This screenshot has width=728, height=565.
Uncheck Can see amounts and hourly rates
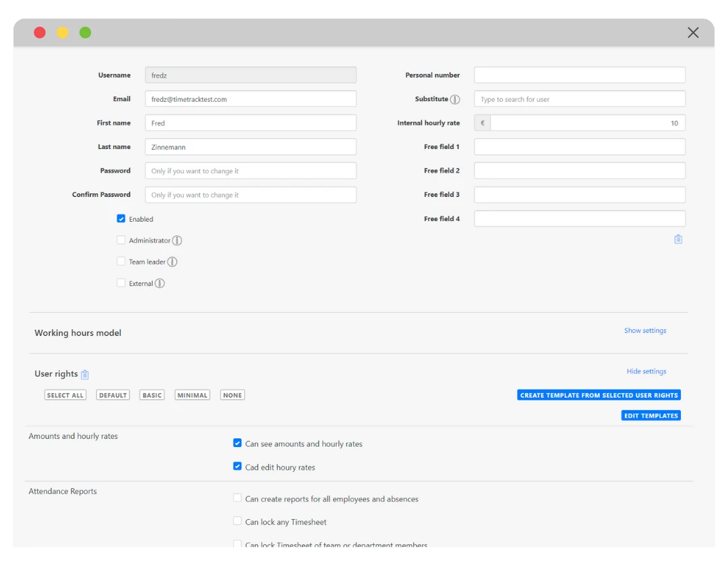click(x=237, y=443)
